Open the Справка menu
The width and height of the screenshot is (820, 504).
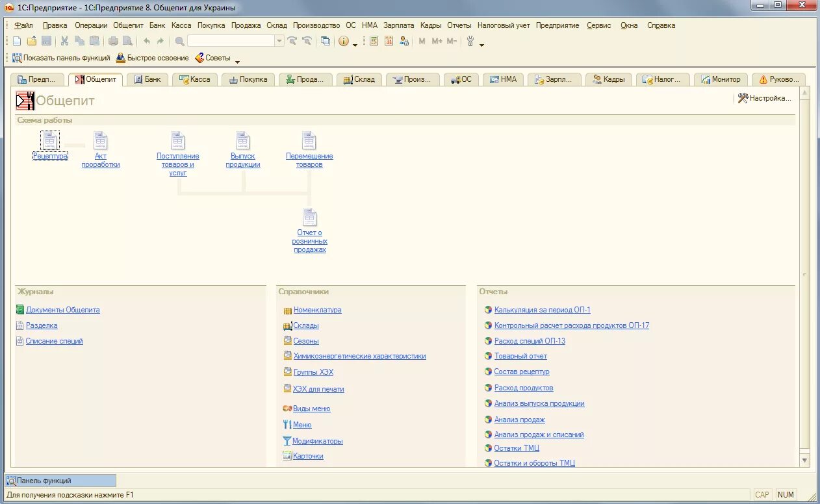click(661, 25)
